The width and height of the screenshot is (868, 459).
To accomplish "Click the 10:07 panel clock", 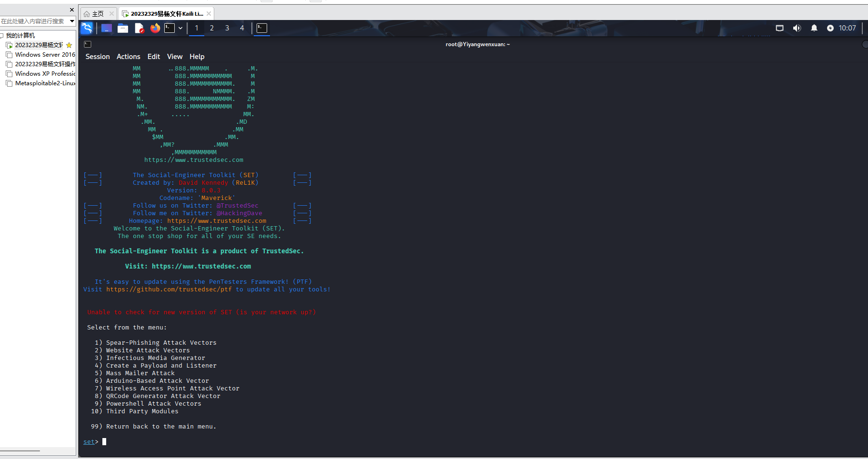I will [848, 28].
